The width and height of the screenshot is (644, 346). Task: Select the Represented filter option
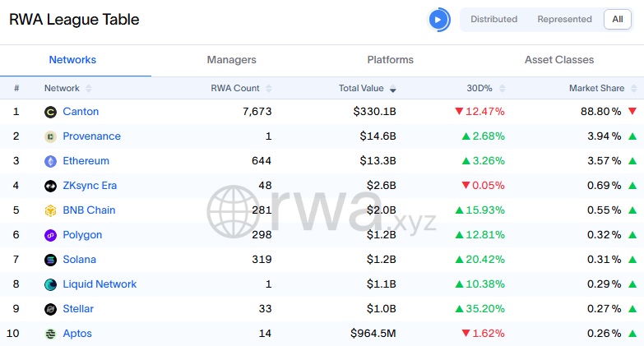564,19
